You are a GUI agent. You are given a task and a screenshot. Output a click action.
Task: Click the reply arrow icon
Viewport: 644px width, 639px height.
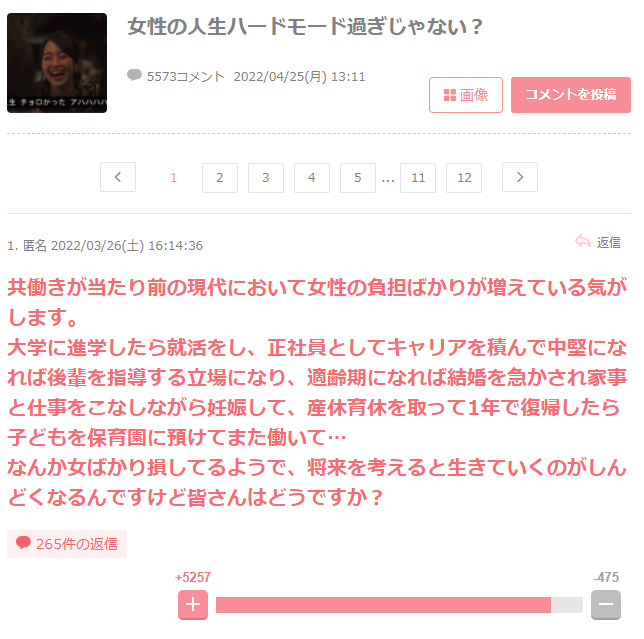582,241
